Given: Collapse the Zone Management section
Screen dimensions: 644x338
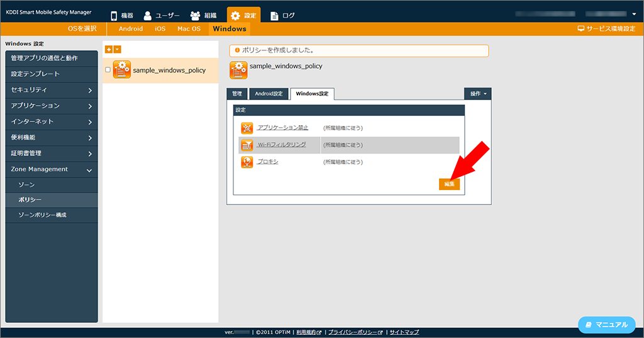Looking at the screenshot, I should pyautogui.click(x=52, y=169).
